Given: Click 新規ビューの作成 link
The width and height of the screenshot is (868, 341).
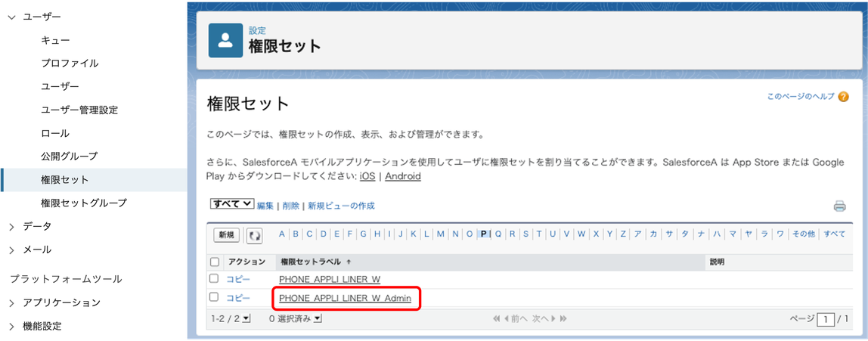Looking at the screenshot, I should pos(341,206).
